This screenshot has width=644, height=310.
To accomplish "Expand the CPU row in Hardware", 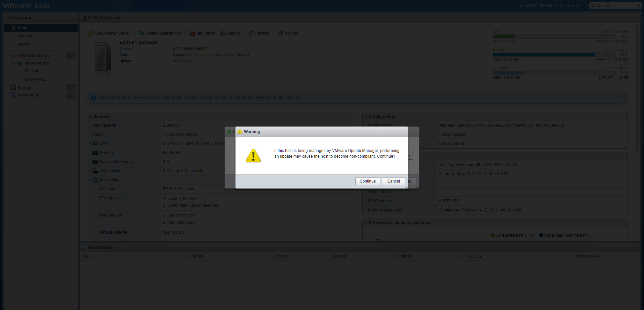I will (x=90, y=144).
